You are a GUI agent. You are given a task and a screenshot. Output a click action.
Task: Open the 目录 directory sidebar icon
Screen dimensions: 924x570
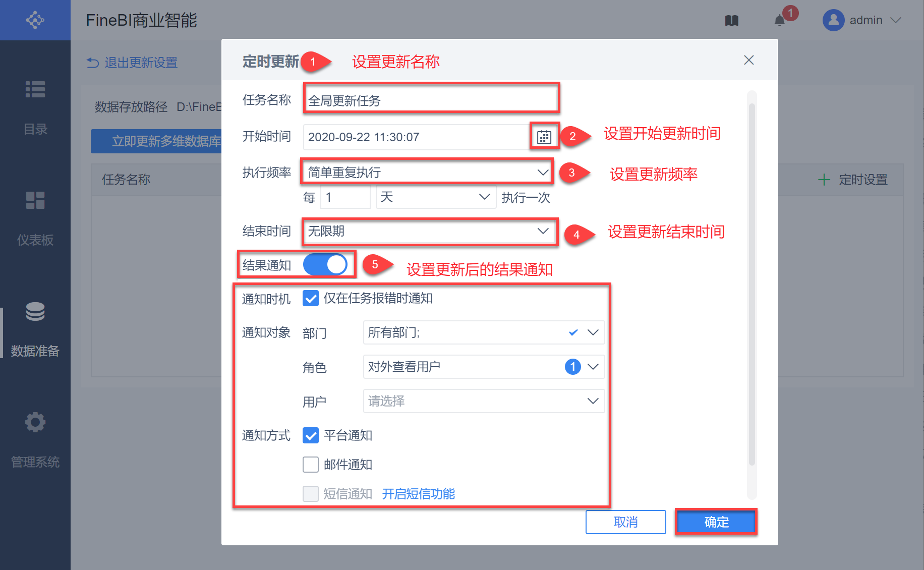[x=35, y=89]
